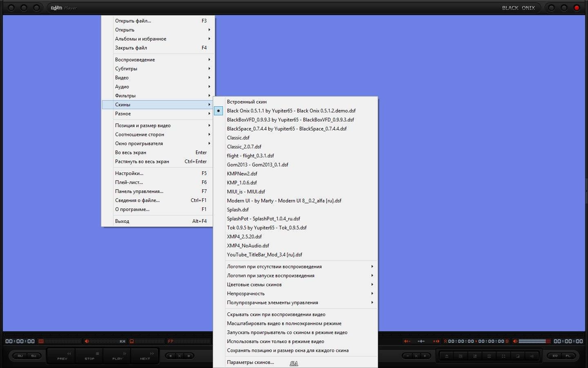Screen dimensions: 588x368
Task: Click the step-back arrow in left pill group
Action: (x=171, y=356)
